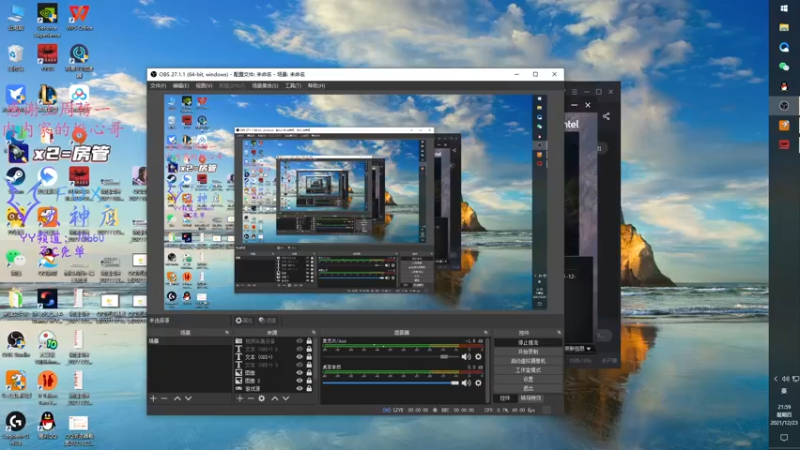800x450 pixels.
Task: Move scene up in Scenes panel
Action: pyautogui.click(x=177, y=398)
